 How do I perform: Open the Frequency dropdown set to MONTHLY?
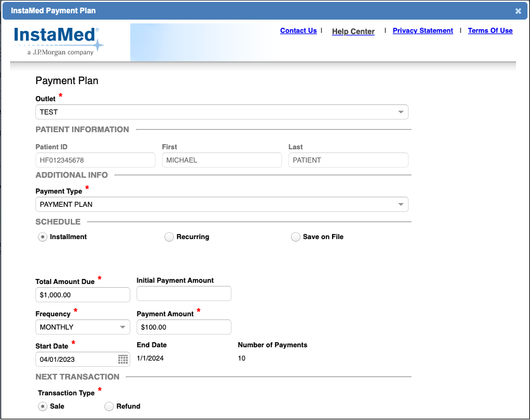tap(83, 327)
